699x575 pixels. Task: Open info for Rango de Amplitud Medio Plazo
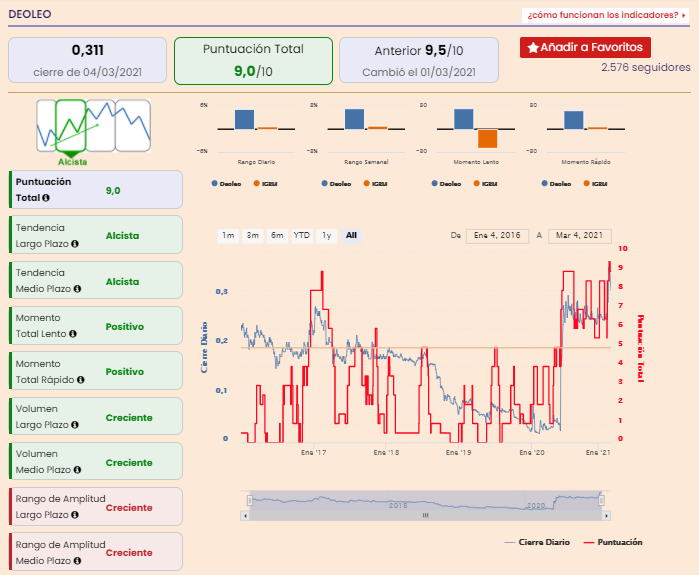tap(77, 561)
